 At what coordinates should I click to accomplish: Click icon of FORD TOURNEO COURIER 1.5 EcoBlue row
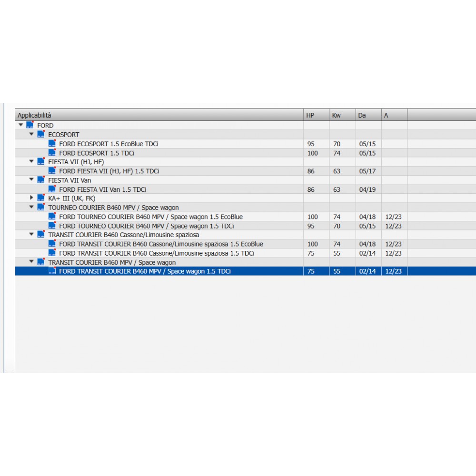(52, 217)
